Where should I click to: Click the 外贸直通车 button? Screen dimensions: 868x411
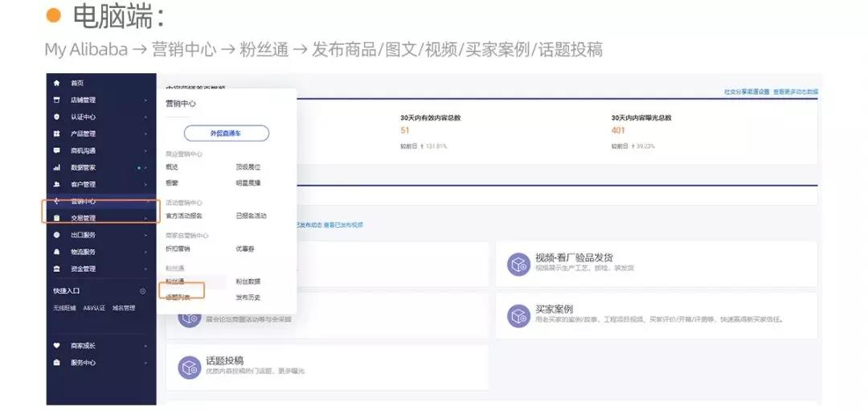[227, 134]
